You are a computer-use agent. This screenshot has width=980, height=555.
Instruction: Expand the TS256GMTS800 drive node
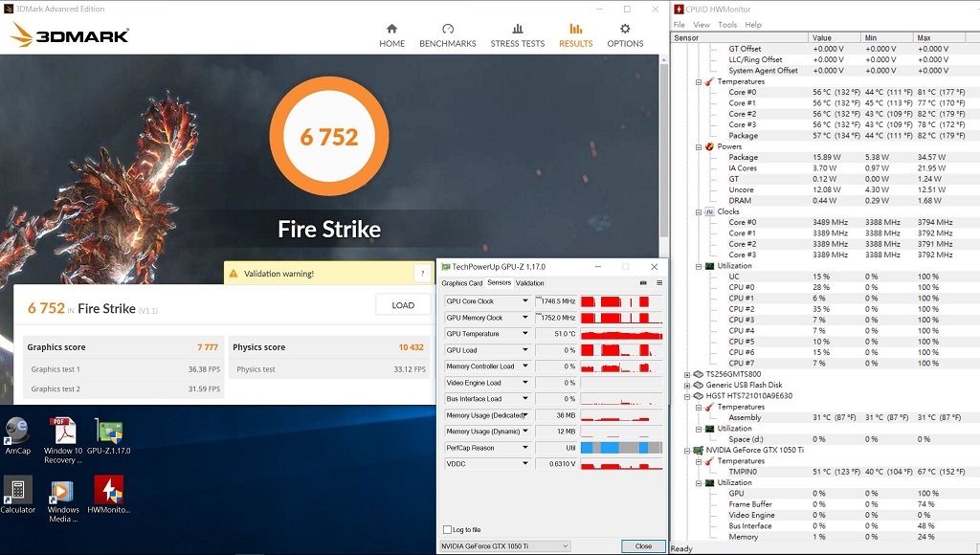pyautogui.click(x=687, y=374)
